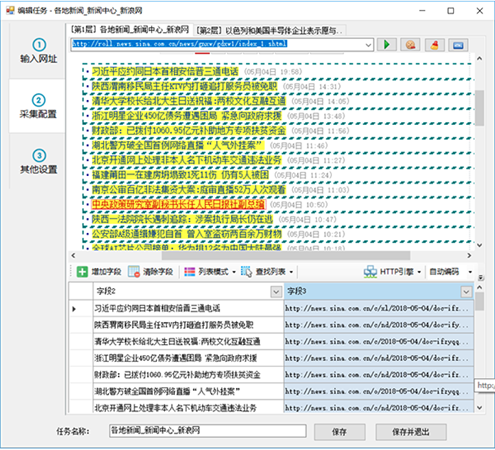Click the red brush clear icon button

pos(434,45)
